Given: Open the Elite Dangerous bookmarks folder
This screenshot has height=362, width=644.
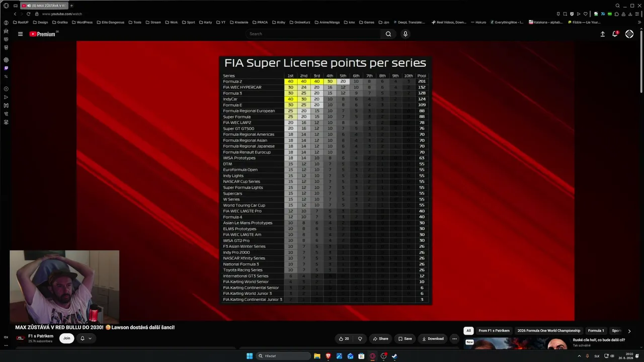Looking at the screenshot, I should (x=110, y=22).
